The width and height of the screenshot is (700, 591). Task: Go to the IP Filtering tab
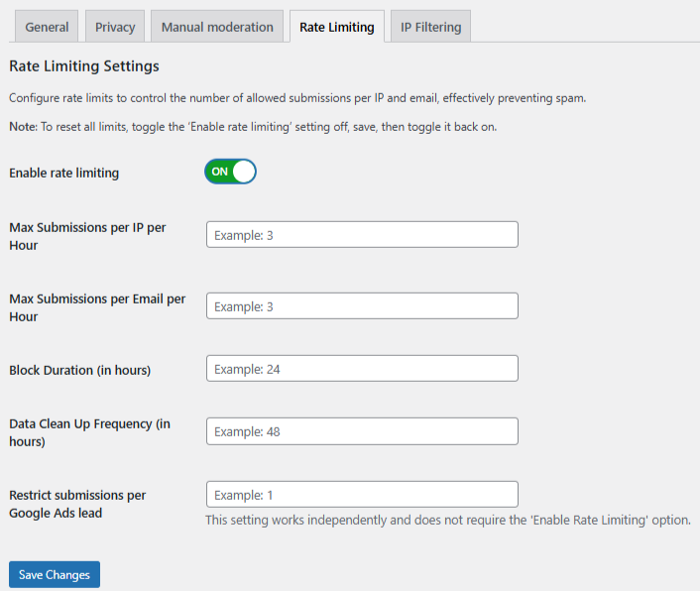coord(430,27)
